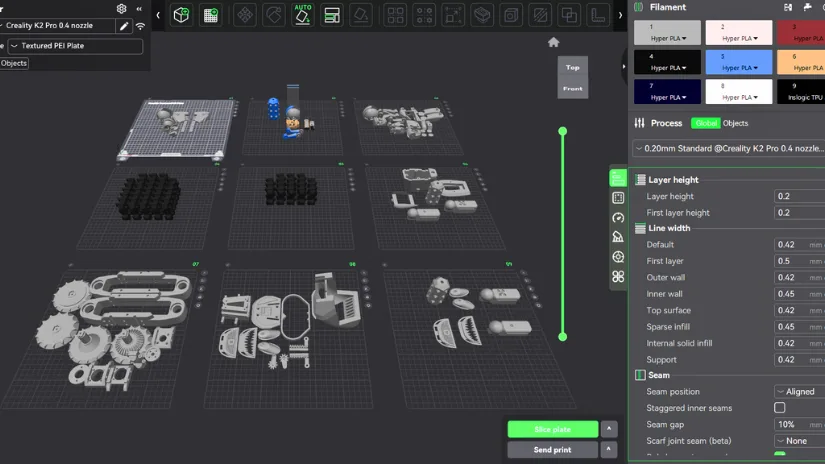Image resolution: width=825 pixels, height=464 pixels.
Task: Collapse the left sidebar with double chevron
Action: click(139, 8)
